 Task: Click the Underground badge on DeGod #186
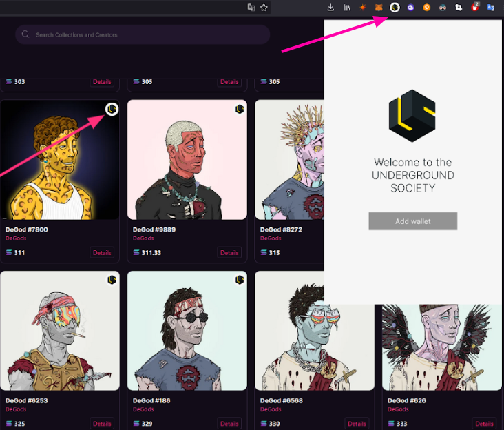pyautogui.click(x=240, y=280)
